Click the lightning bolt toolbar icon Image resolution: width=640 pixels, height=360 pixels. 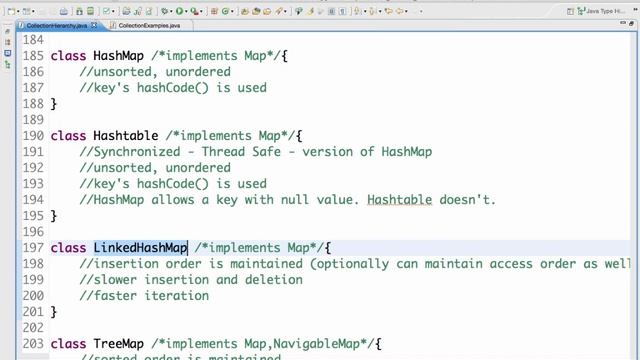[311, 11]
